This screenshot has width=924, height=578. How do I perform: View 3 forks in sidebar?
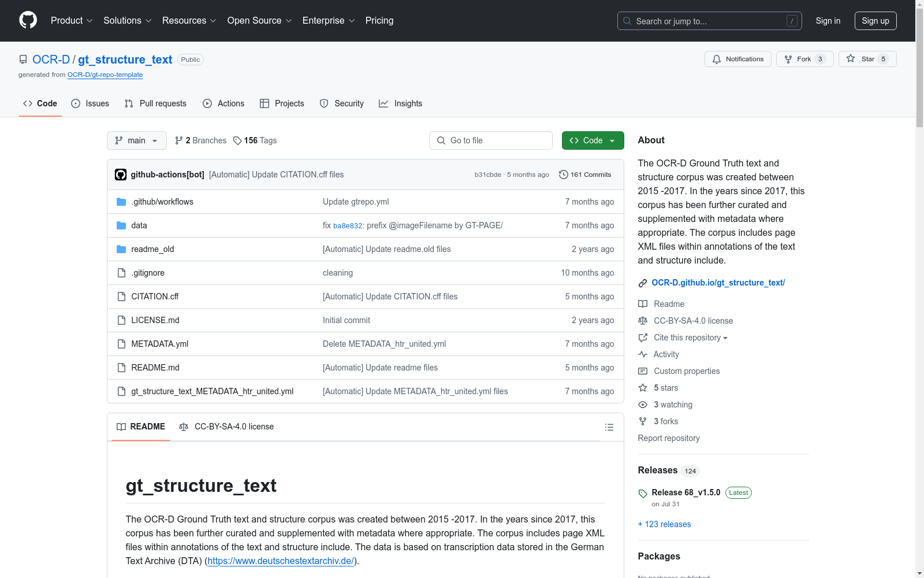[x=658, y=421]
